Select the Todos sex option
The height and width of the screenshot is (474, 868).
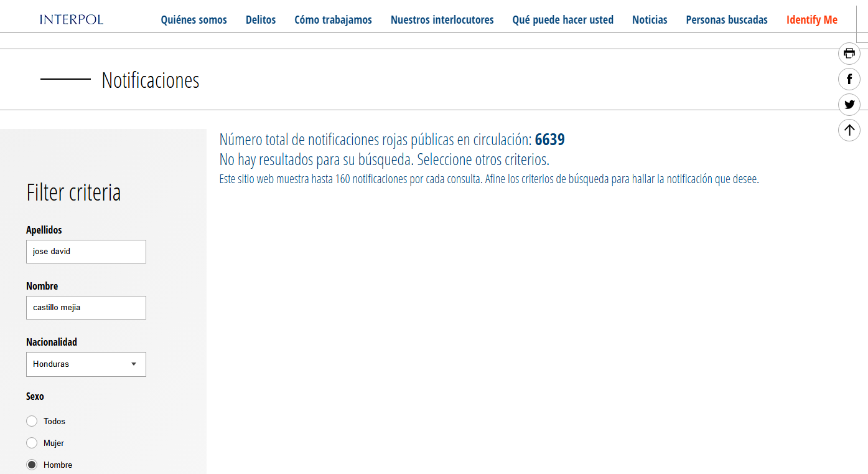pyautogui.click(x=32, y=422)
